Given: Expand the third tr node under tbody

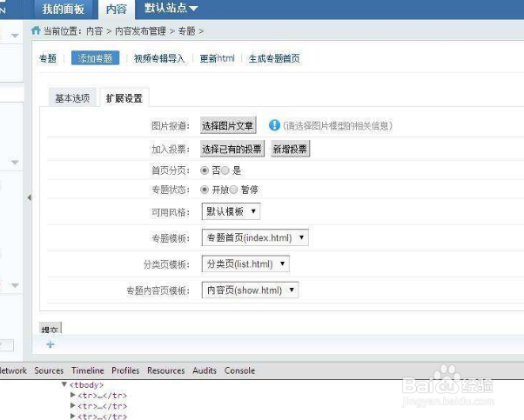Looking at the screenshot, I should click(x=73, y=416).
